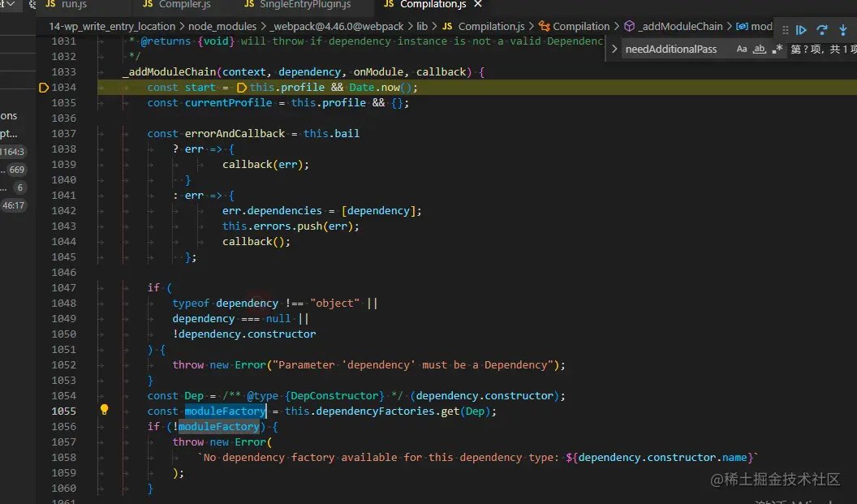Close the Compilation.js tab
This screenshot has height=504, width=857.
pyautogui.click(x=478, y=4)
